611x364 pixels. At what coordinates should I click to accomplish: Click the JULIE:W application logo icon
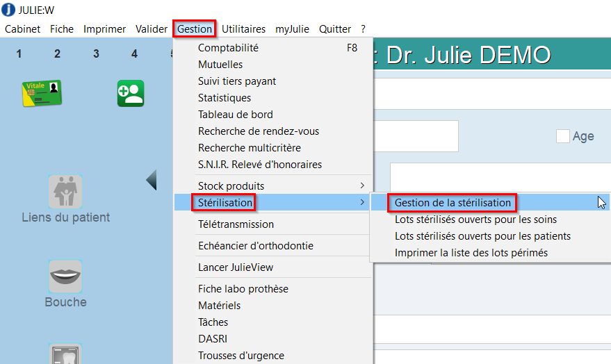pos(8,10)
